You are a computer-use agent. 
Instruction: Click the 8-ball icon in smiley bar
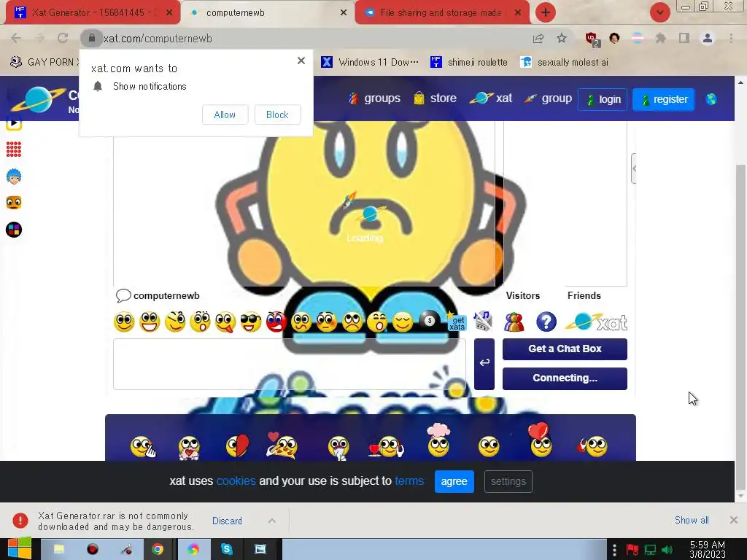click(429, 321)
